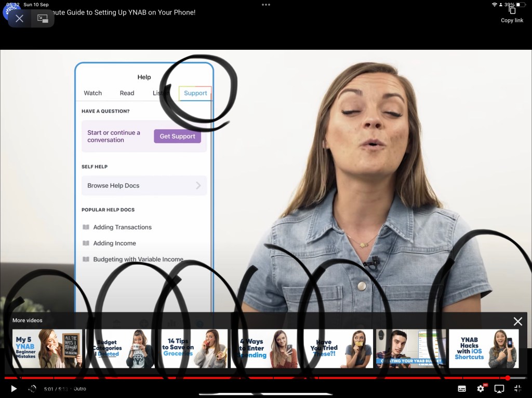Open 'Budget Categories I Deleted' video thumbnail
This screenshot has height=398, width=532.
tap(120, 349)
